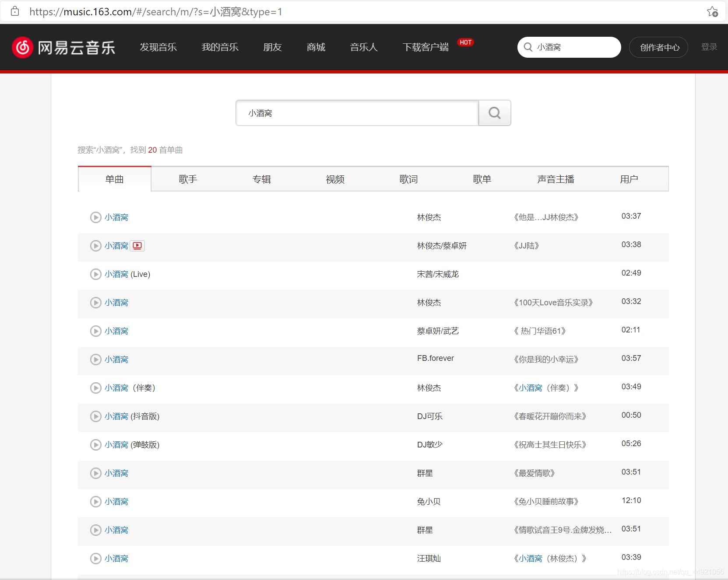Open 音乐人 in navigation bar
This screenshot has width=728, height=580.
point(364,47)
